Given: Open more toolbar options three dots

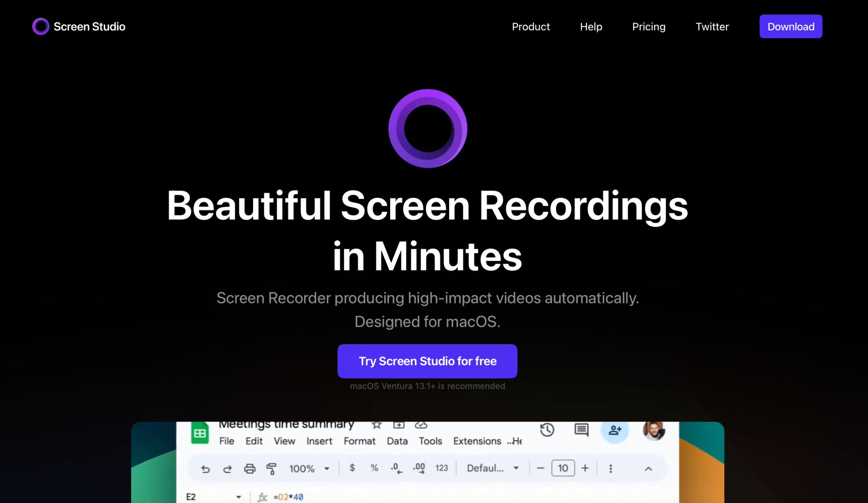Looking at the screenshot, I should [x=611, y=469].
